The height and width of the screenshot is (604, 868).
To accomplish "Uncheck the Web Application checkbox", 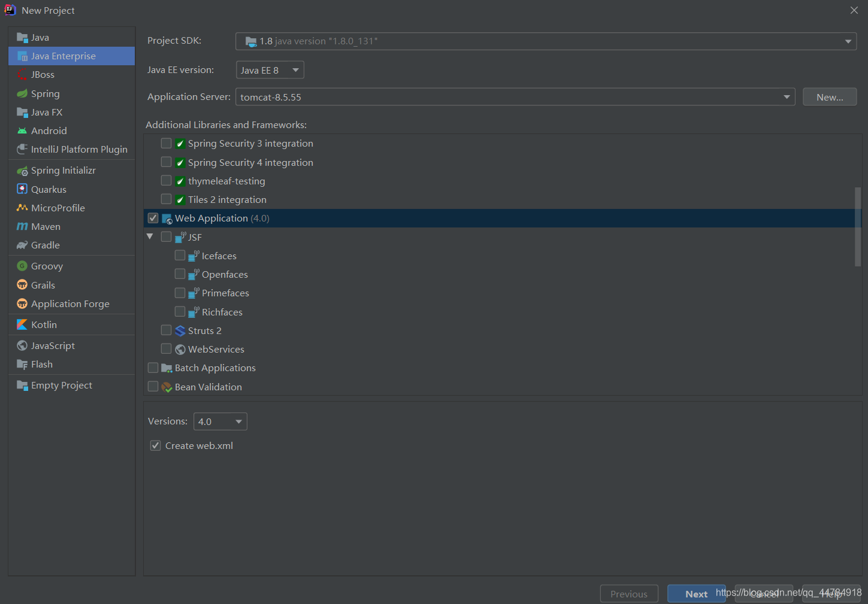I will click(153, 218).
